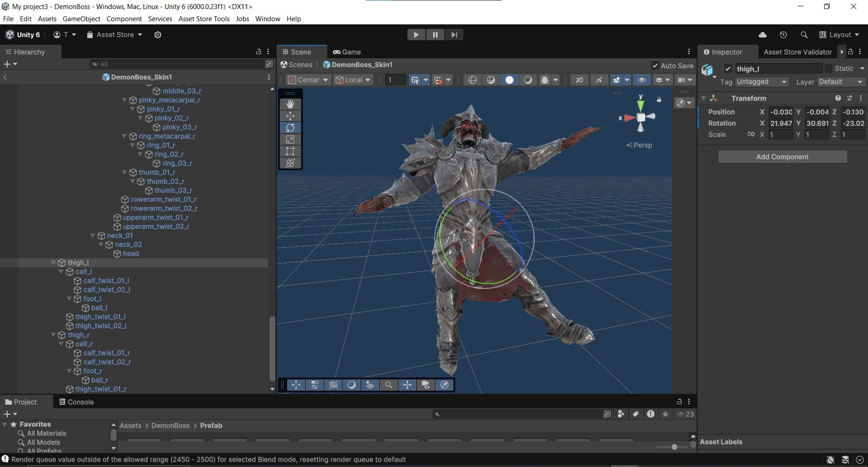Toggle the constrained proportions Scale link
Viewport: 868px width, 467px height.
(751, 134)
